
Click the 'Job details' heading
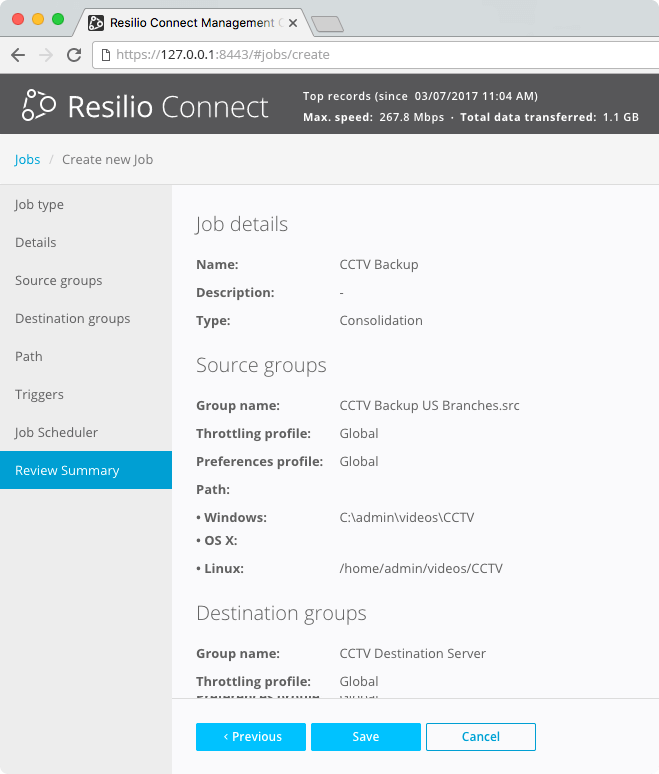[241, 225]
